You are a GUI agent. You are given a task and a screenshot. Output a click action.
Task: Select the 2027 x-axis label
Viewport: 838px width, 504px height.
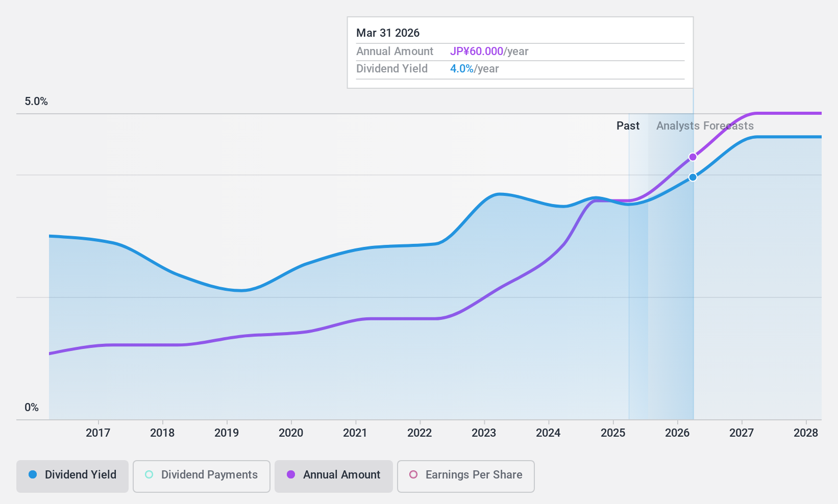pos(742,433)
